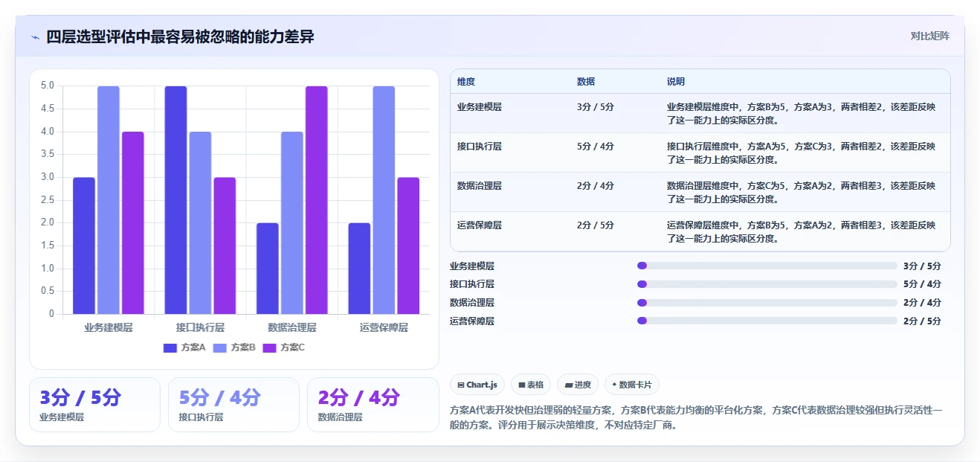The image size is (980, 462).
Task: Click the 表格 chip
Action: point(531,385)
